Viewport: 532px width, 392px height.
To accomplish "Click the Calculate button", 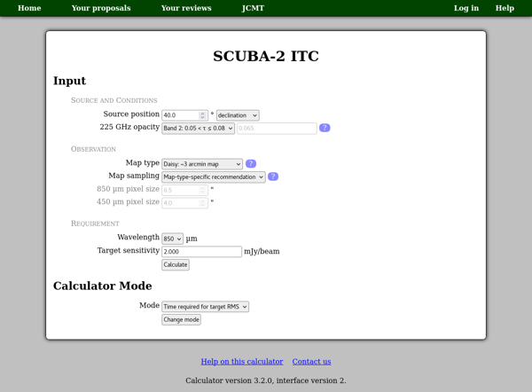I will pyautogui.click(x=176, y=264).
